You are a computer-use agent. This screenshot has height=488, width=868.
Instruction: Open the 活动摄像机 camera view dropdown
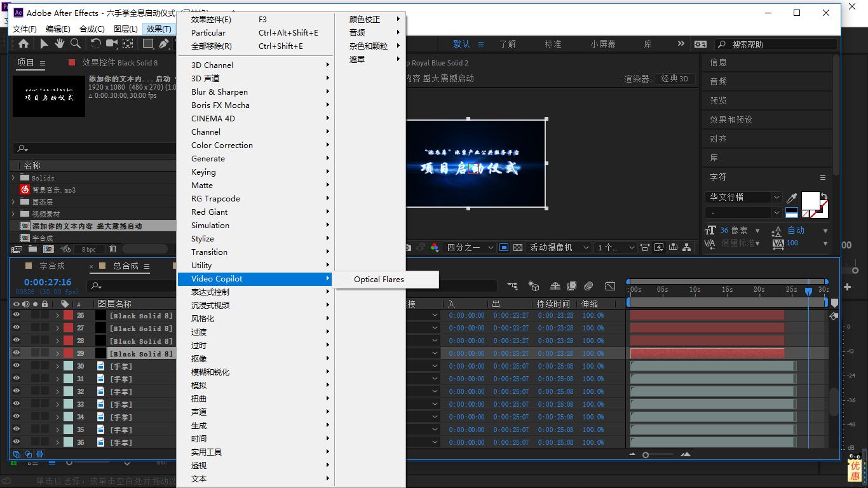click(559, 247)
